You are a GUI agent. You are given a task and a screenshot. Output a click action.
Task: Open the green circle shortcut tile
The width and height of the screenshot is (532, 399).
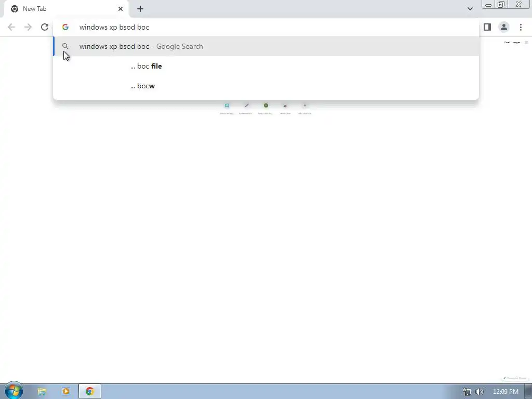[x=265, y=109]
